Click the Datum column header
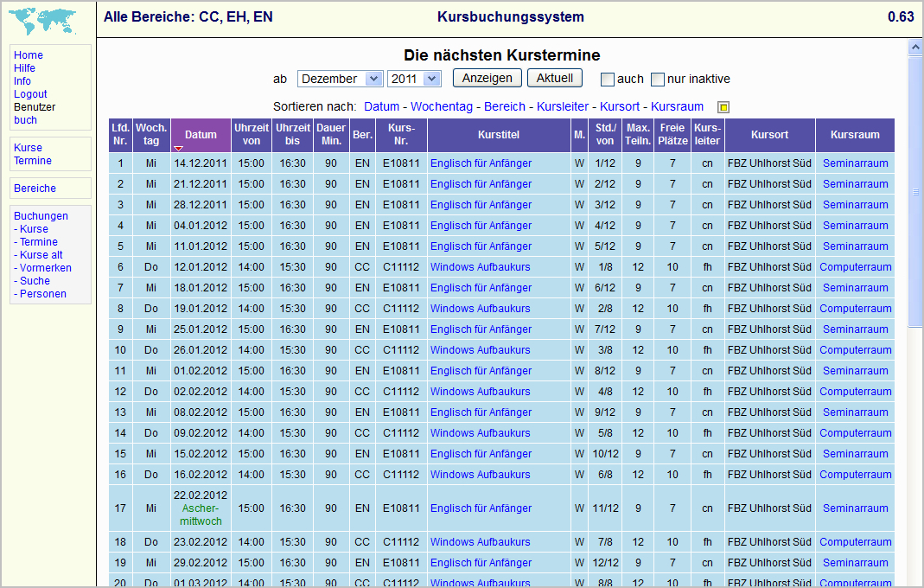924x588 pixels. pos(201,135)
